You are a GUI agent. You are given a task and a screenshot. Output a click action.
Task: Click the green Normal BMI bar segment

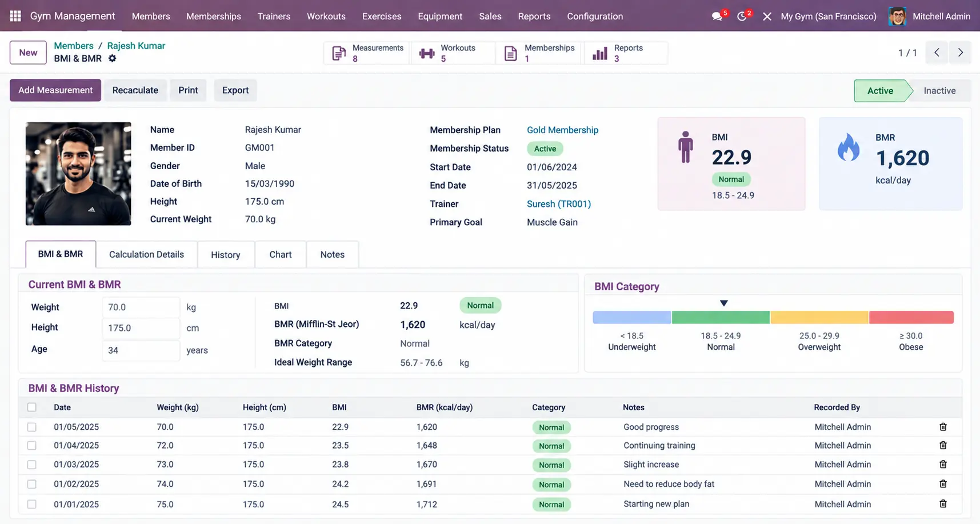click(x=721, y=317)
